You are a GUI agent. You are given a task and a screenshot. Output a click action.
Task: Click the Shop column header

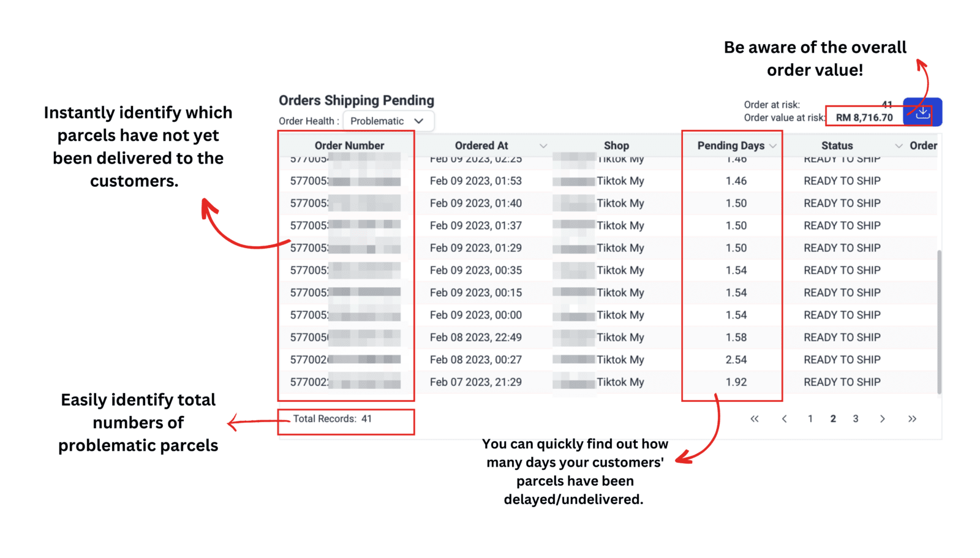616,146
